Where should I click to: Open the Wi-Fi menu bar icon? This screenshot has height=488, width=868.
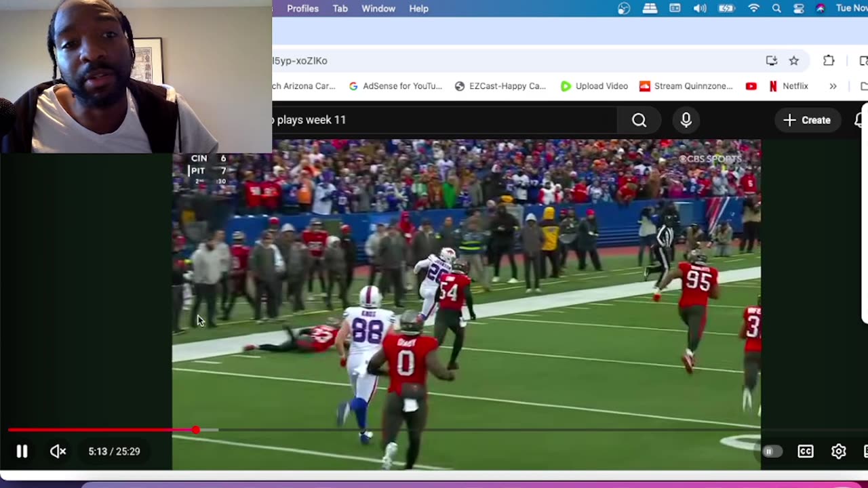753,9
